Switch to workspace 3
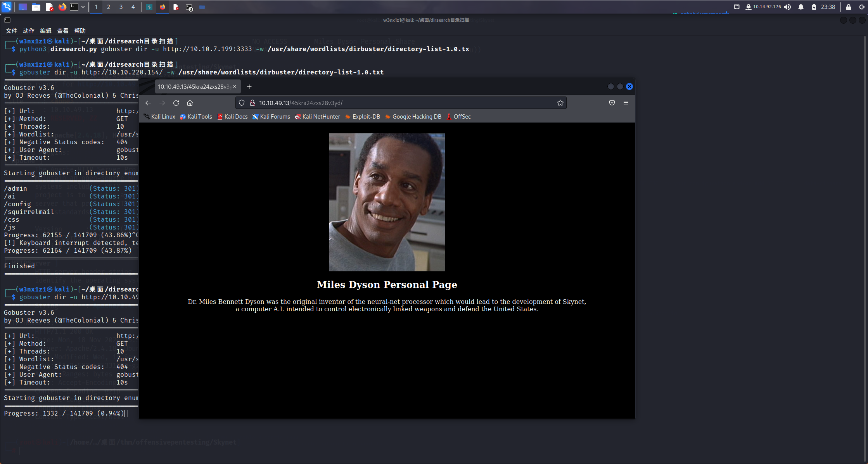 coord(121,7)
